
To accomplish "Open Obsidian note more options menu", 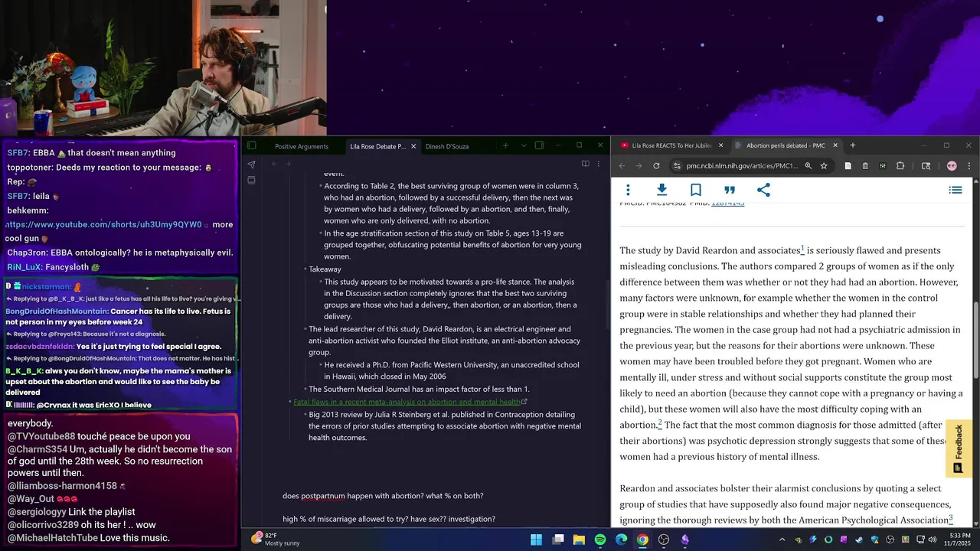I will coord(599,163).
